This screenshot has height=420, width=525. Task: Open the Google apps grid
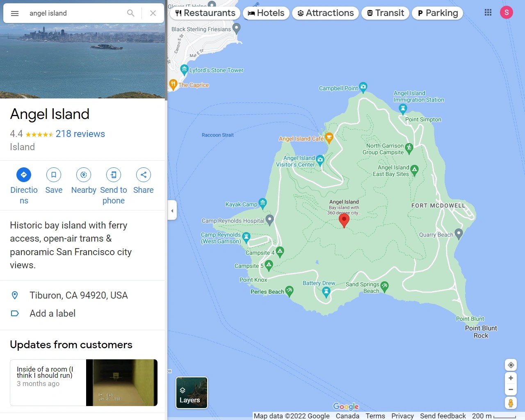[488, 12]
